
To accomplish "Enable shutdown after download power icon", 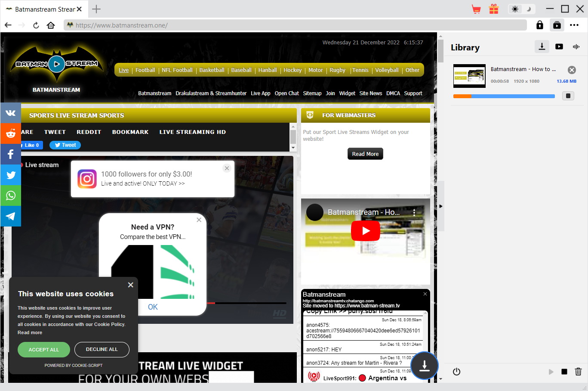I will (456, 372).
